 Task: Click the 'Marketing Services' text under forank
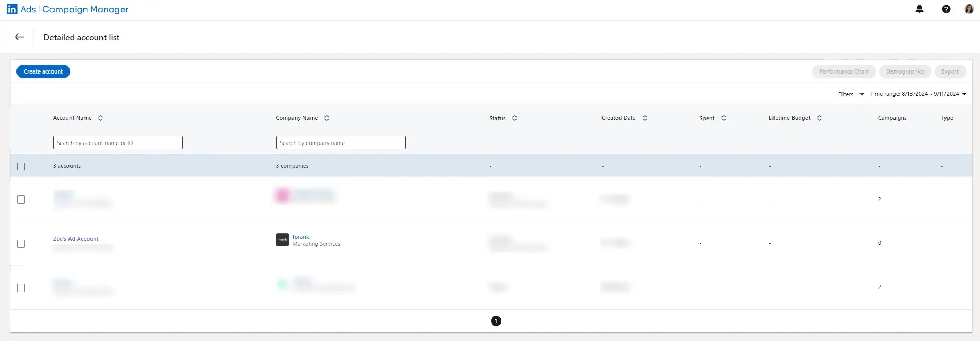point(316,244)
